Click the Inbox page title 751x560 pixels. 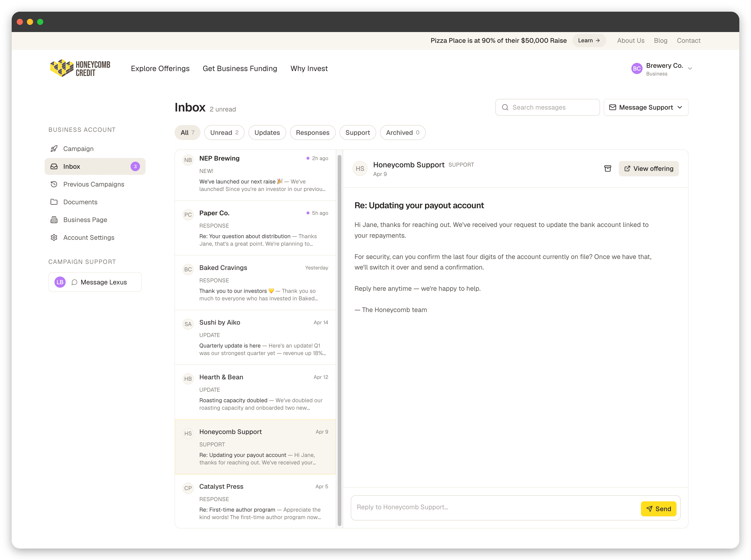coord(190,108)
